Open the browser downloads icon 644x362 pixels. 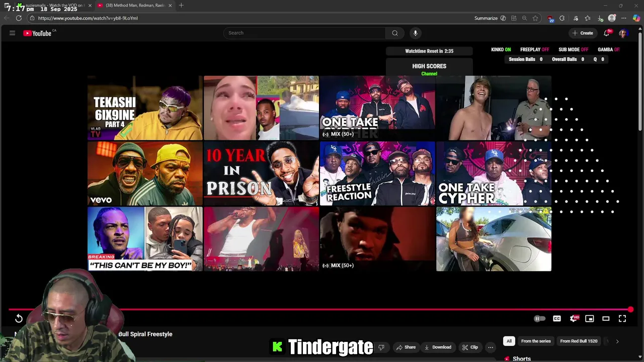tap(600, 18)
